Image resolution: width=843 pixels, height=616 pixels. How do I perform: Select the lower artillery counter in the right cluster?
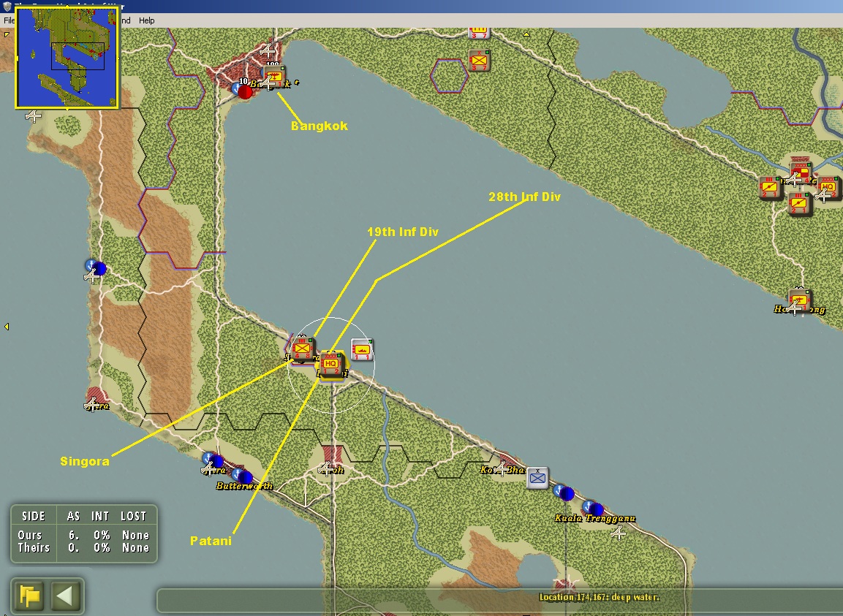[x=799, y=204]
